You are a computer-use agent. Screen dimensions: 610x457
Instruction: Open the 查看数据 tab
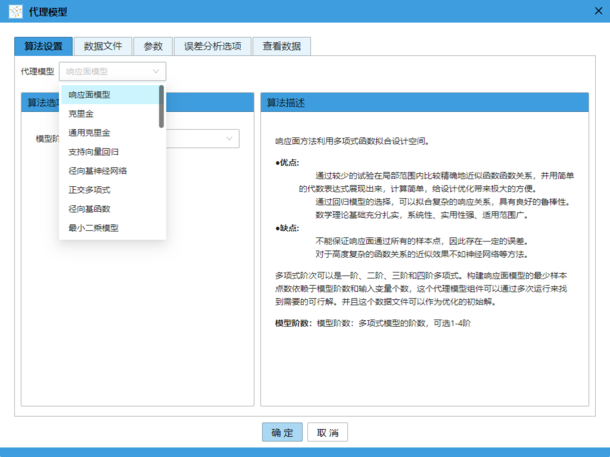pos(282,46)
